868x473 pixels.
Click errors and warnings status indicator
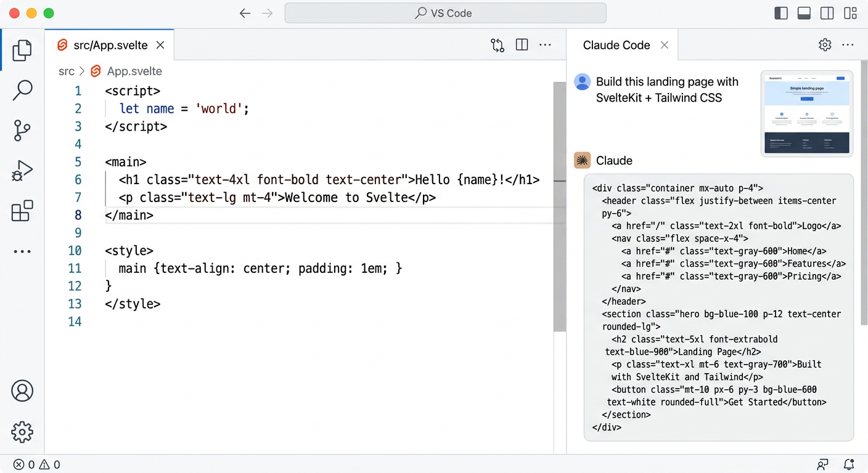click(37, 464)
